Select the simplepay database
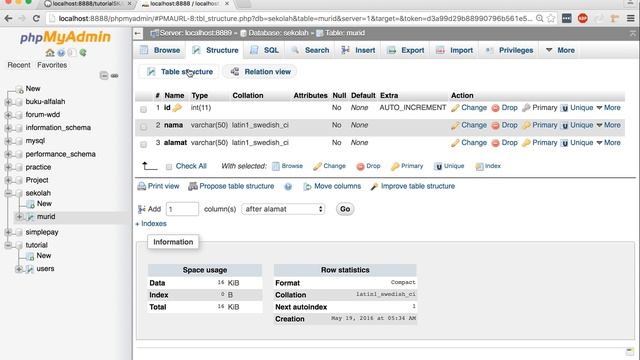The width and height of the screenshot is (640, 360). (42, 232)
